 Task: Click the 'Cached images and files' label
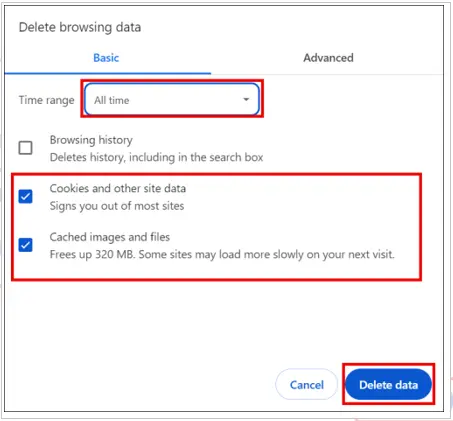pyautogui.click(x=110, y=237)
